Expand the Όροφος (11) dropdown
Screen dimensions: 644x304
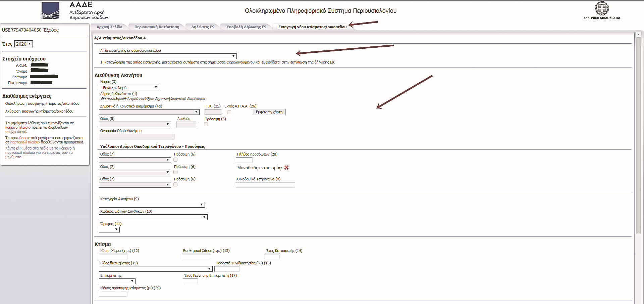[109, 230]
